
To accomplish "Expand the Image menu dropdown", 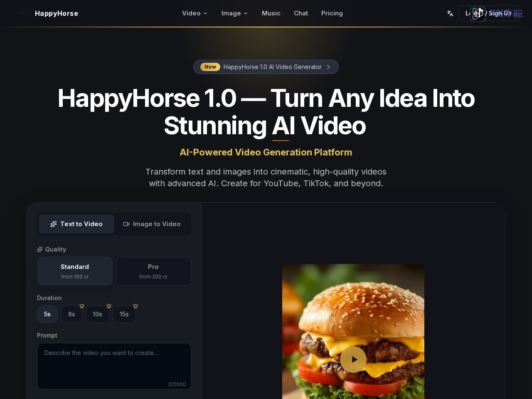I will tap(234, 13).
